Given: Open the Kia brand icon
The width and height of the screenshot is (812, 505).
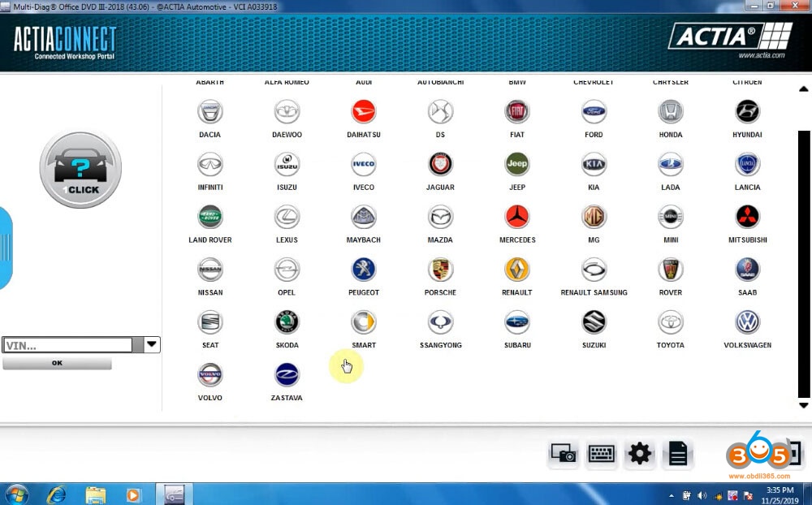Looking at the screenshot, I should (x=594, y=164).
